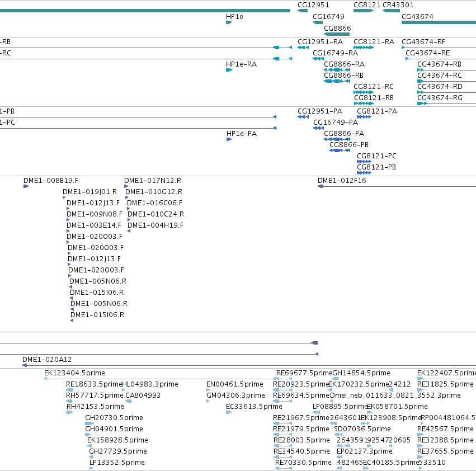
Task: Select the HP1e-PA protein label
Action: pyautogui.click(x=242, y=134)
